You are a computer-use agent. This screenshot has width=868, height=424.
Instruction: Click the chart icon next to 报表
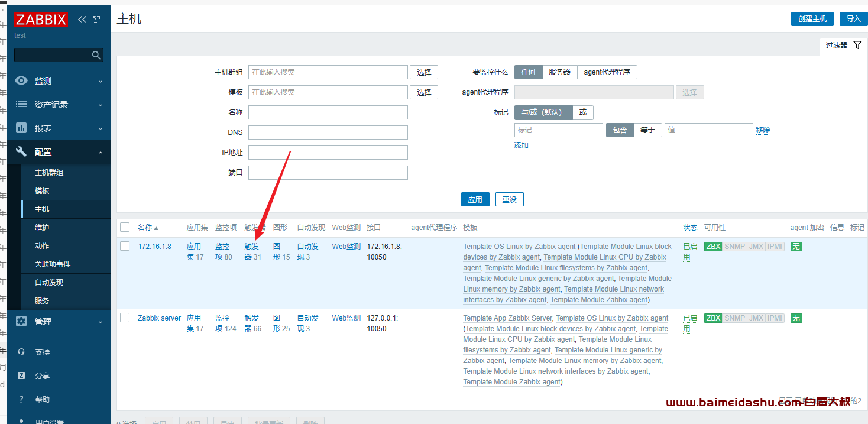tap(21, 128)
